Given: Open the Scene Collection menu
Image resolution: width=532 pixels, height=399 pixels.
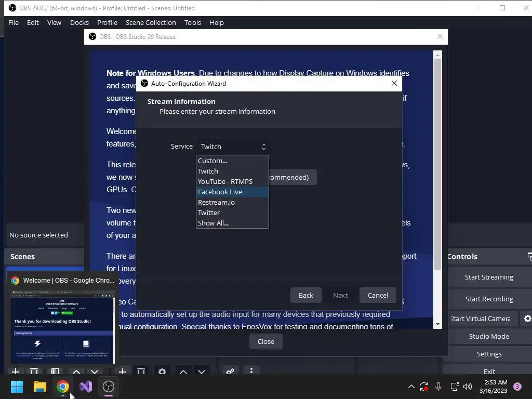Looking at the screenshot, I should point(151,22).
